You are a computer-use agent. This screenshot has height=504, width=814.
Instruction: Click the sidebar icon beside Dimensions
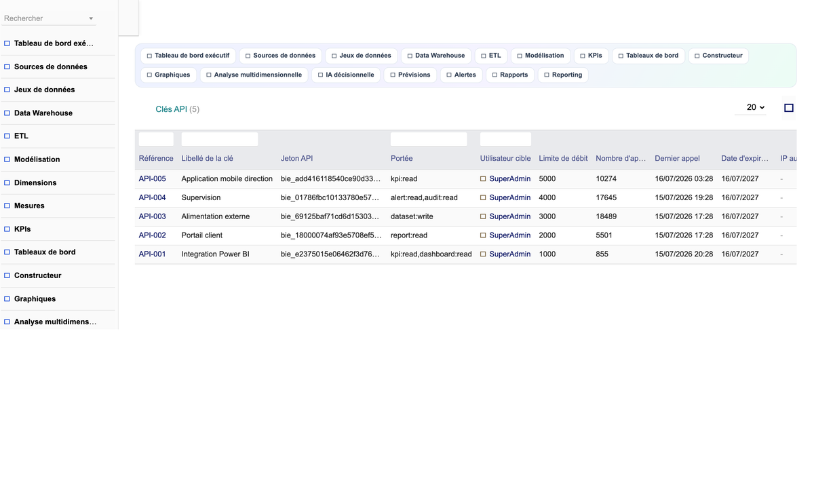point(7,182)
